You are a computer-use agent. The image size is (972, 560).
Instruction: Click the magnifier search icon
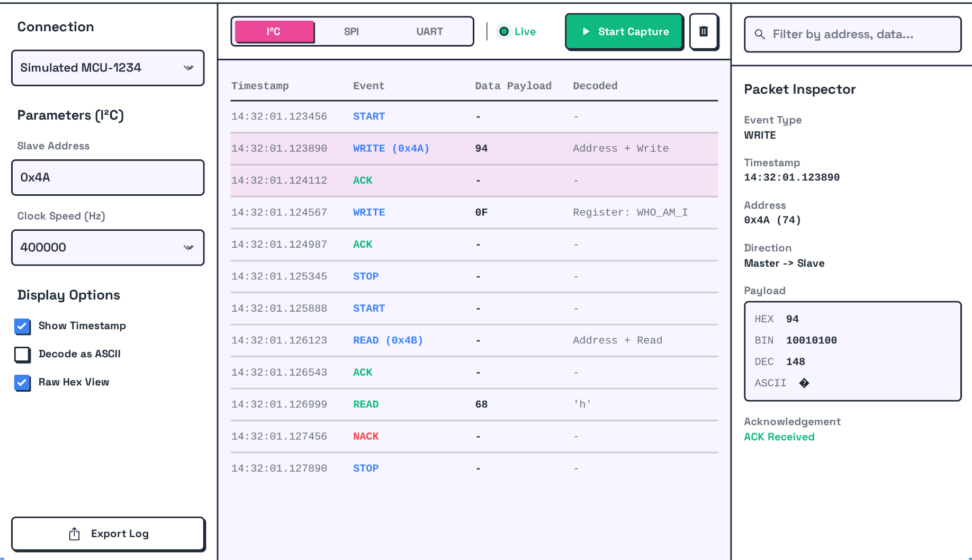coord(760,34)
